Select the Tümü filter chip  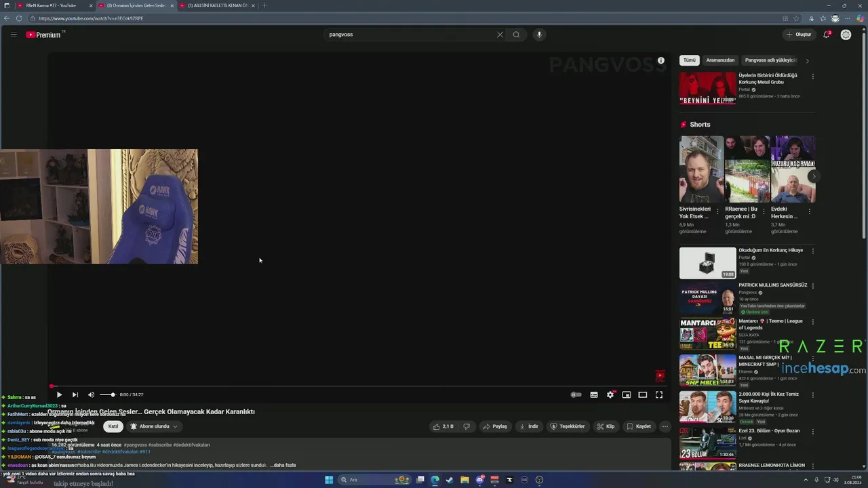689,60
